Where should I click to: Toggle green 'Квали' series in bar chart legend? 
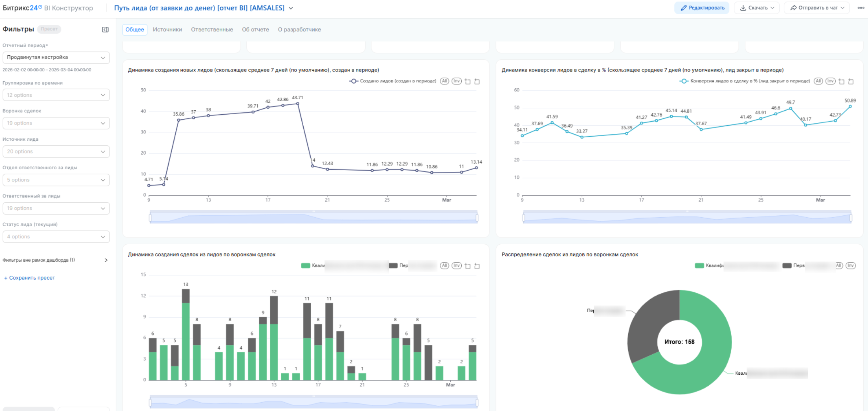tap(312, 266)
